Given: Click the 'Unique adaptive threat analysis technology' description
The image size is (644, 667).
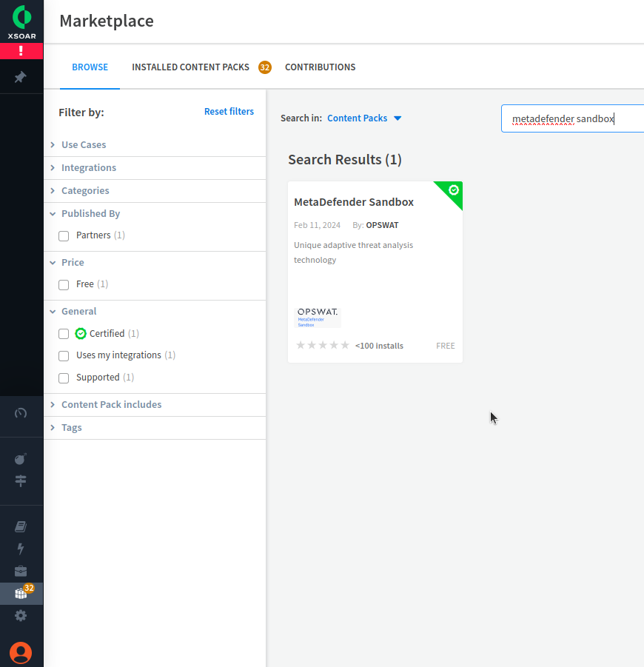Looking at the screenshot, I should click(x=354, y=252).
